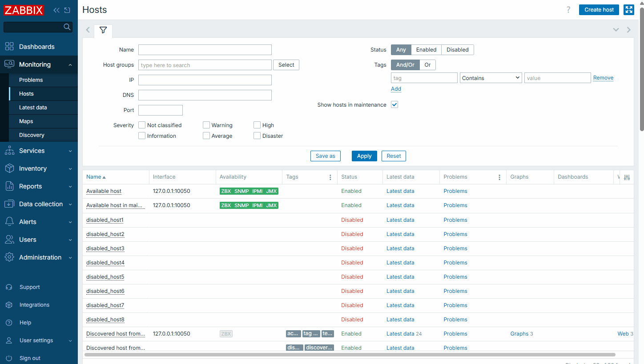Collapse sidebar using double chevron icon
This screenshot has width=644, height=364.
click(56, 10)
